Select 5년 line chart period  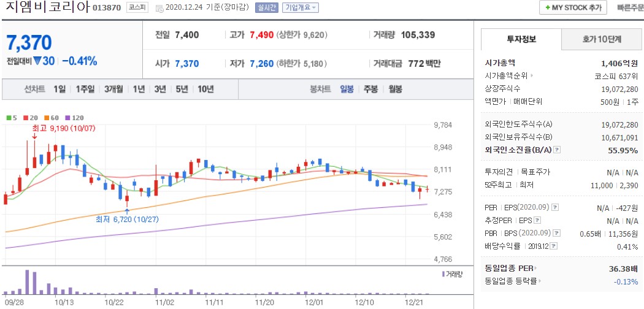pos(182,89)
